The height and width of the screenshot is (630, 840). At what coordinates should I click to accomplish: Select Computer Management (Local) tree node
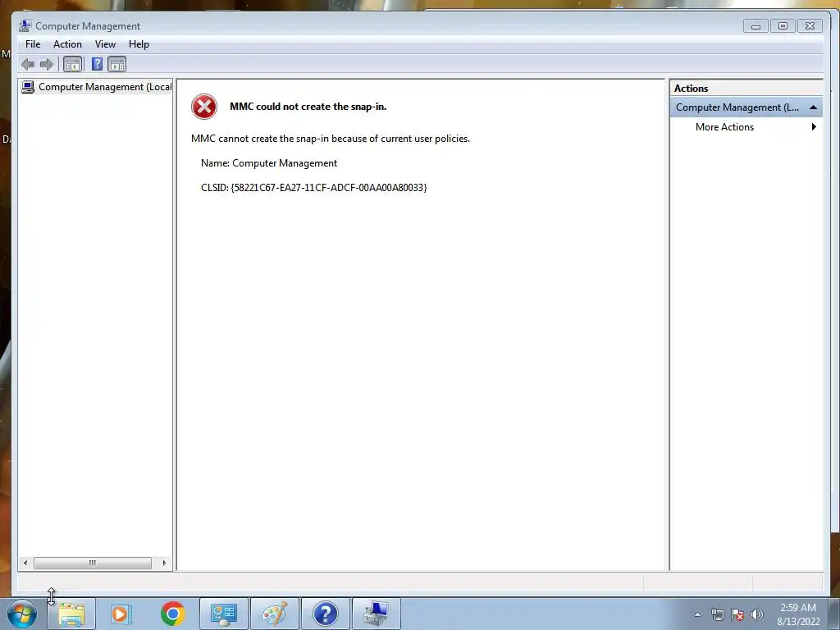[x=97, y=87]
